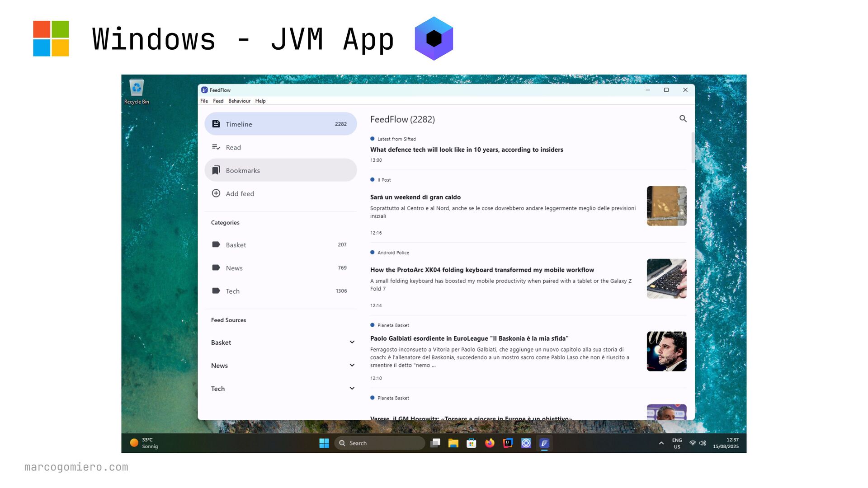The width and height of the screenshot is (868, 488).
Task: Select the Timeline view with 2282 items
Action: click(x=281, y=124)
